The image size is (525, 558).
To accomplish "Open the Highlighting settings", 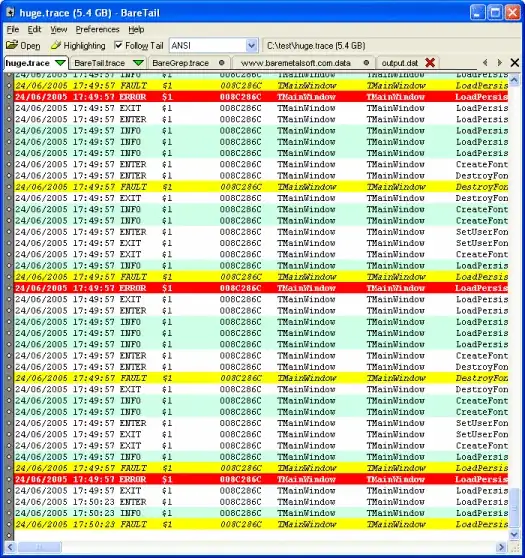I will point(78,46).
